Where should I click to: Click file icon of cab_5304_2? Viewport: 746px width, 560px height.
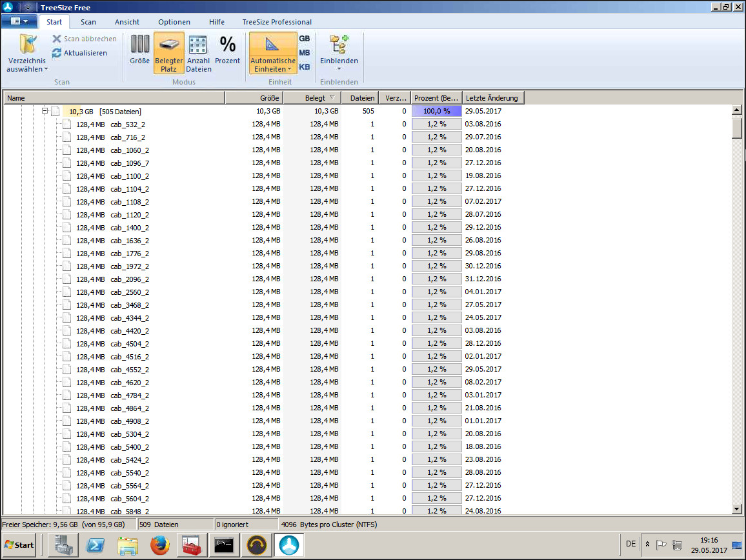66,434
